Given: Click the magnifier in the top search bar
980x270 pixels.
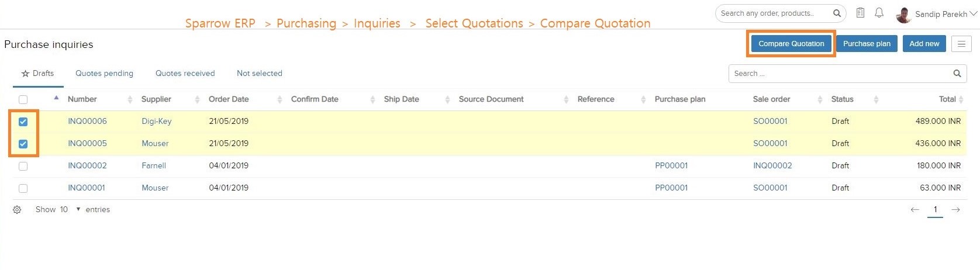Looking at the screenshot, I should coord(837,13).
